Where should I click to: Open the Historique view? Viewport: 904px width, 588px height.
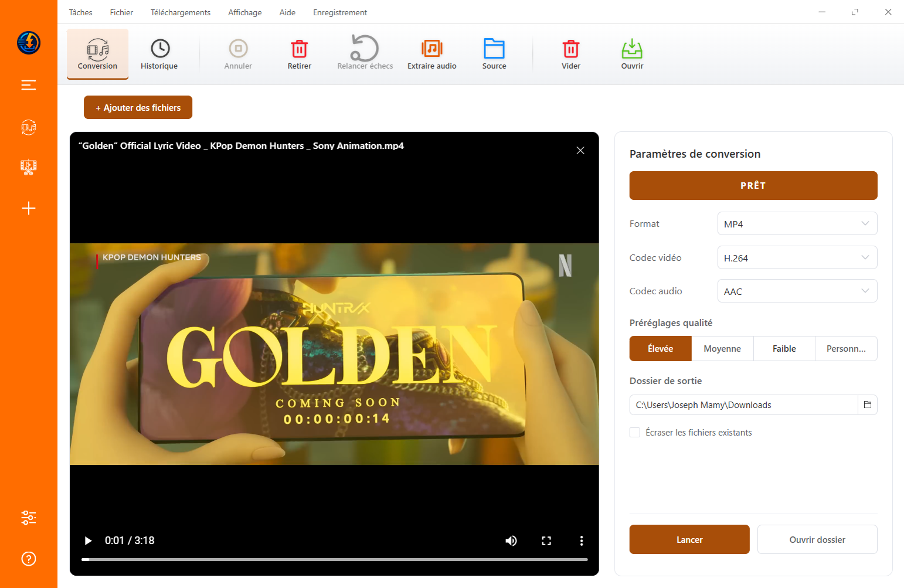coord(159,53)
